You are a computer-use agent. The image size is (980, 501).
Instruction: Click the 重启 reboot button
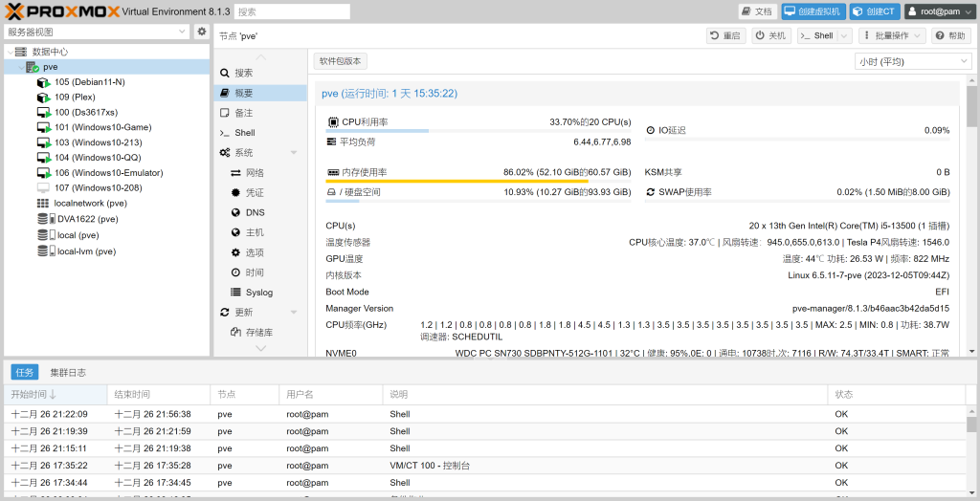(726, 35)
